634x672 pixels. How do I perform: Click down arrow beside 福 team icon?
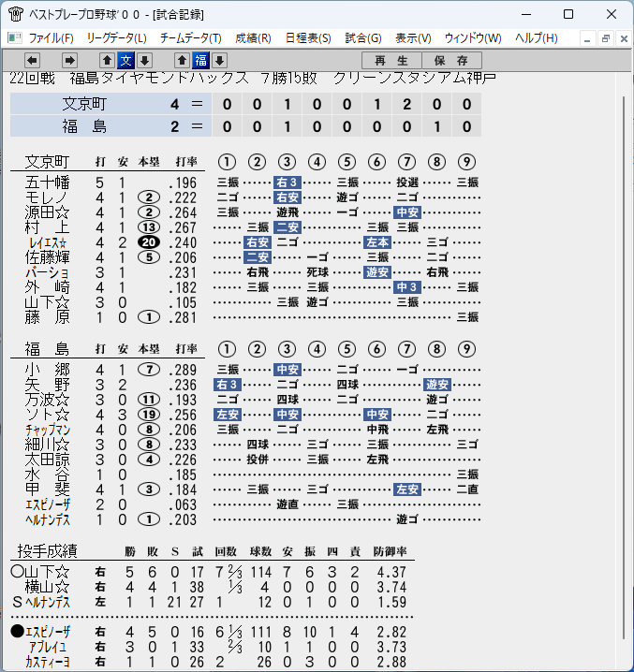pos(219,61)
